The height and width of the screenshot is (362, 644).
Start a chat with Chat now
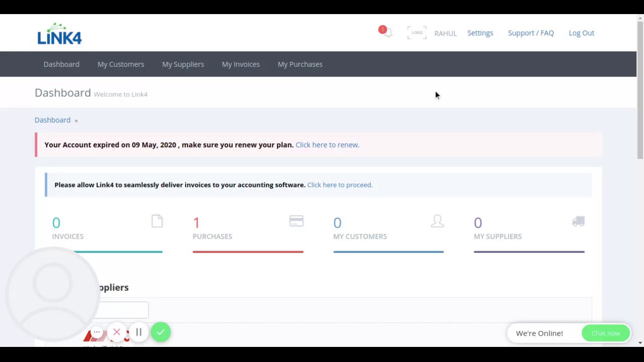click(606, 333)
